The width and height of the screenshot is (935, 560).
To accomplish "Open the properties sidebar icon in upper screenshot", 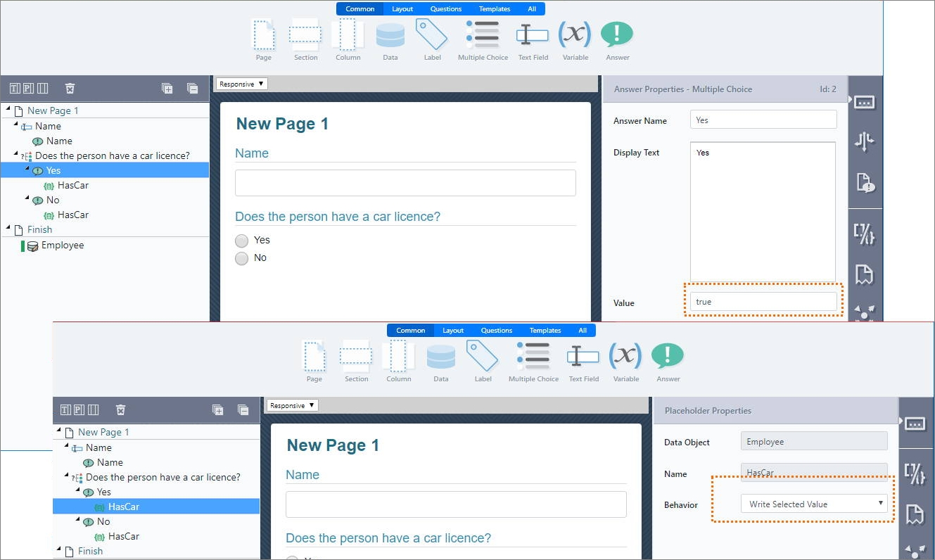I will pos(865,103).
